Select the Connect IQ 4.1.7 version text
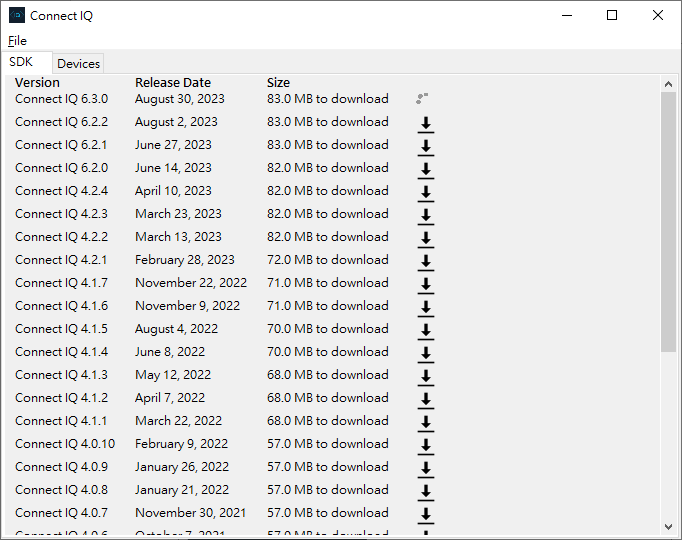This screenshot has width=682, height=540. [61, 283]
